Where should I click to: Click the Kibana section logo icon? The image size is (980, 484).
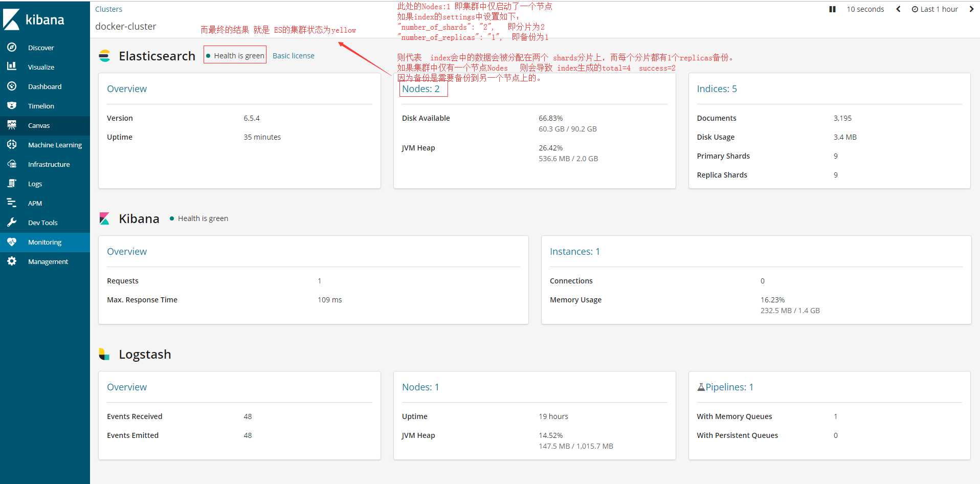104,218
